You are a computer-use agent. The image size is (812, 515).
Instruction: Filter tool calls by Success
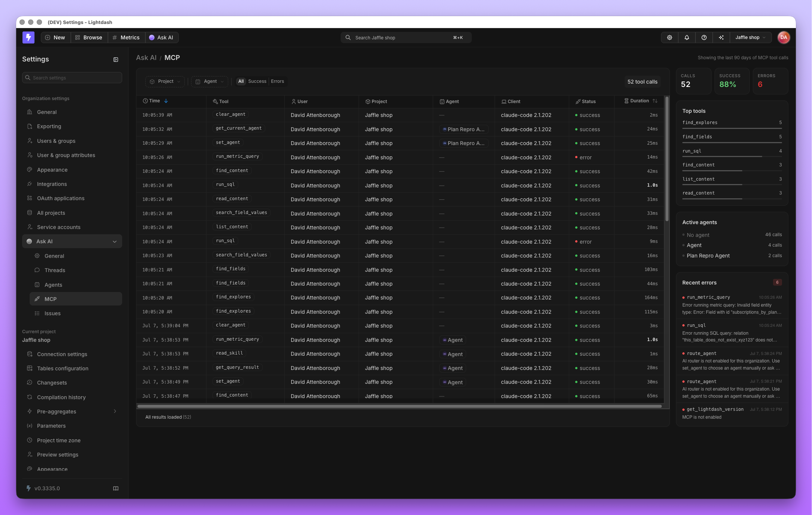coord(257,81)
